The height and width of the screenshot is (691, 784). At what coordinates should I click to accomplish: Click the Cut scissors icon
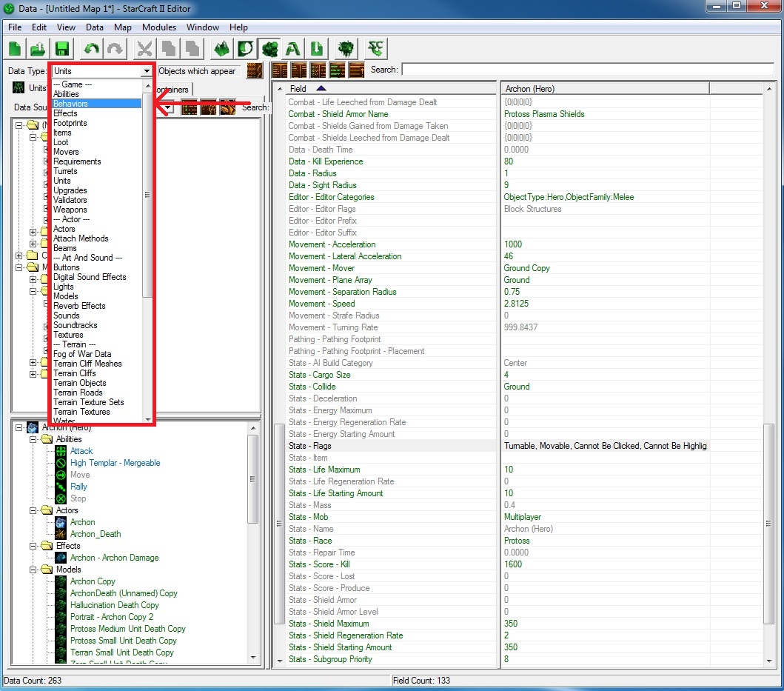(x=144, y=49)
